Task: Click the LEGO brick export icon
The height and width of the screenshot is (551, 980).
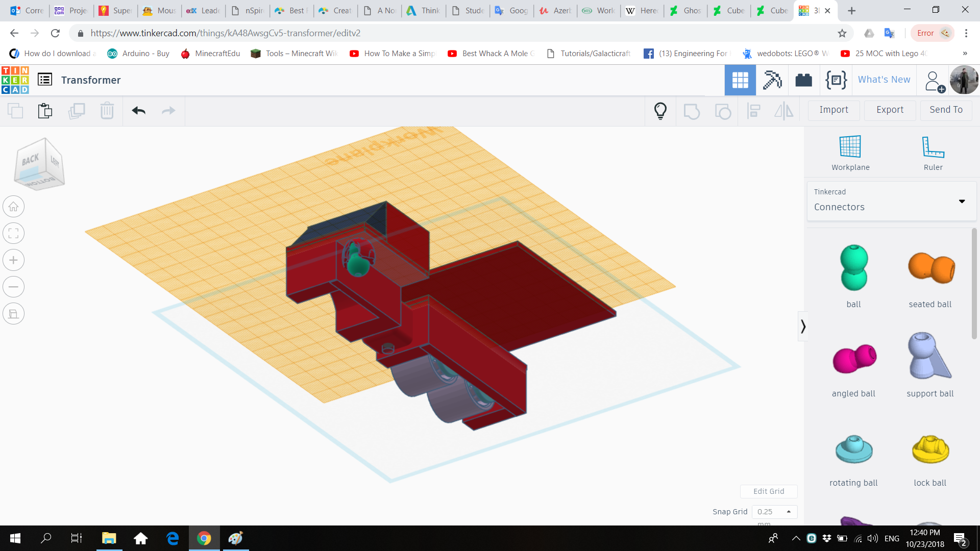Action: (x=803, y=80)
